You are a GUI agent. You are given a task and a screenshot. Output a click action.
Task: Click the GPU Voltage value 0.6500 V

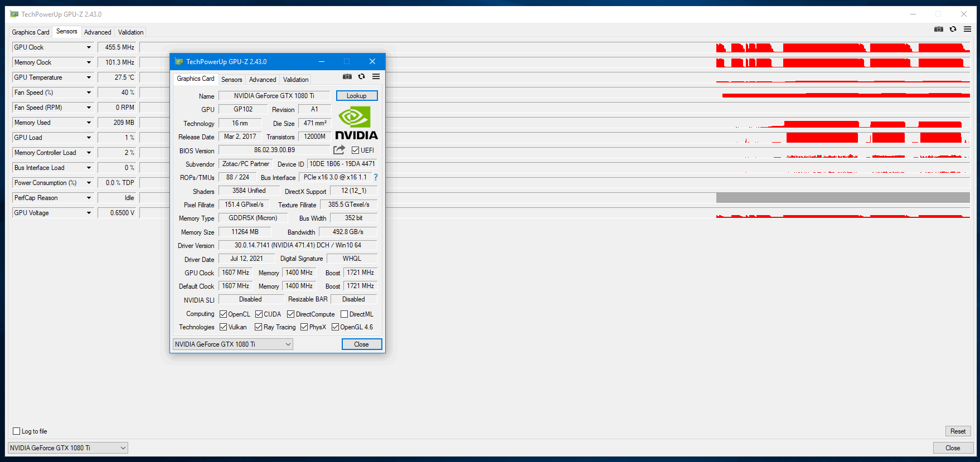(x=117, y=213)
